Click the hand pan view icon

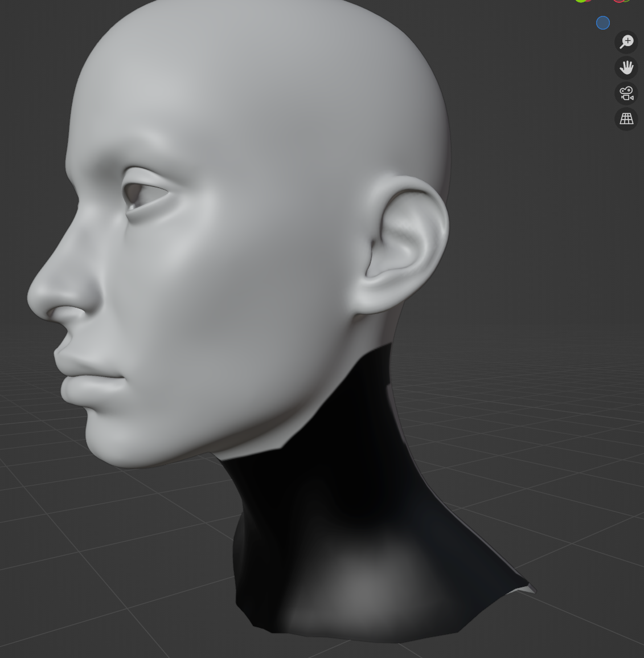coord(626,67)
